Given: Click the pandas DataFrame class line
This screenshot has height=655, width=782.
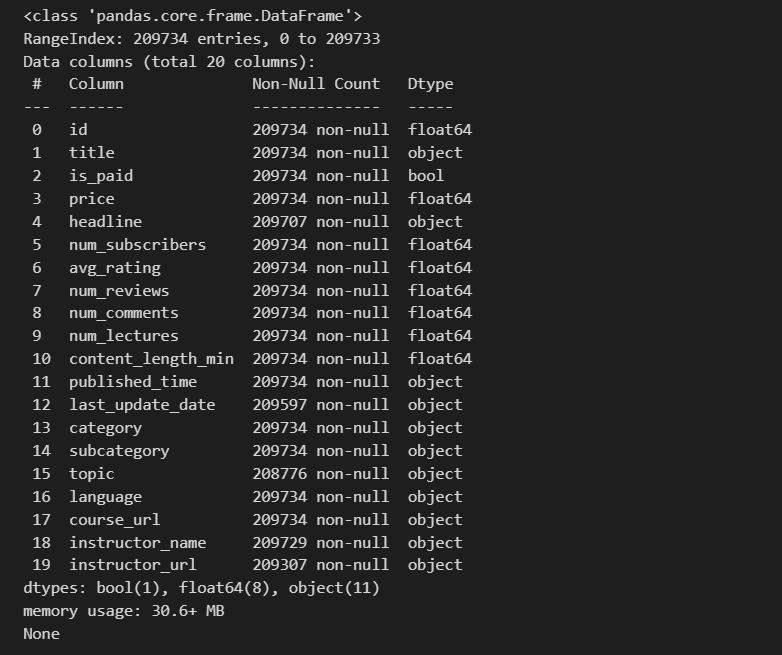Looking at the screenshot, I should tap(192, 16).
